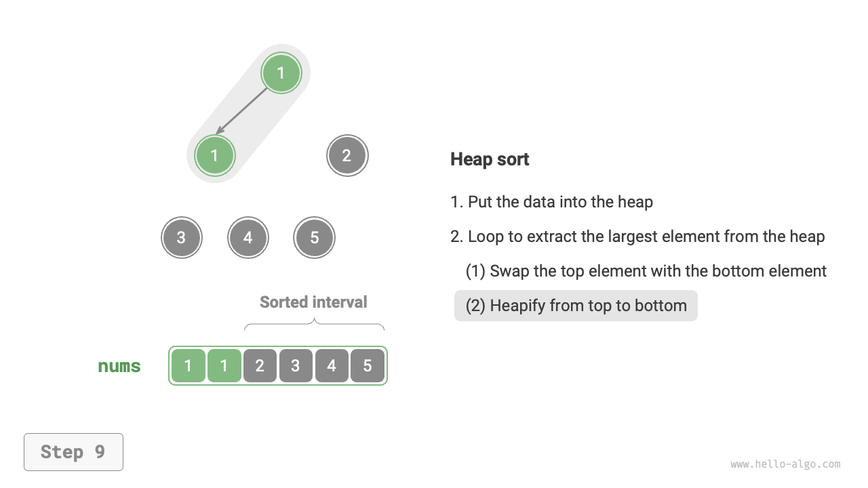
Task: Select the gray heap node labeled 3
Action: 181,238
